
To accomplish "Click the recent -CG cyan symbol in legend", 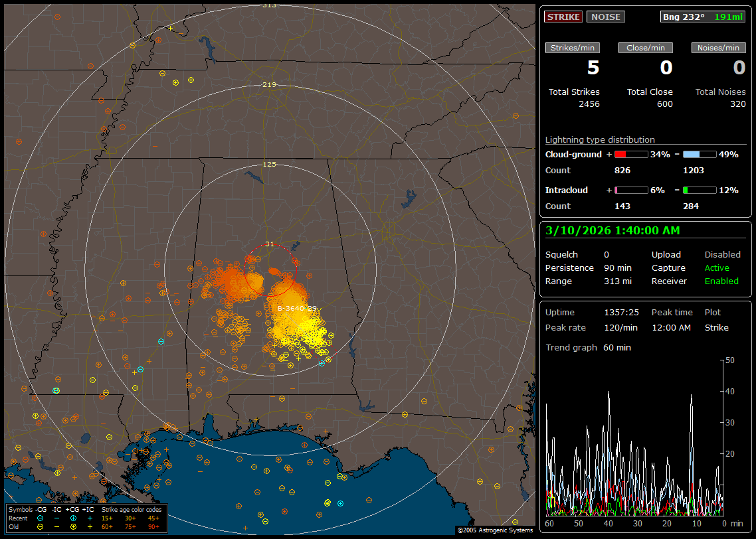I will 41,518.
